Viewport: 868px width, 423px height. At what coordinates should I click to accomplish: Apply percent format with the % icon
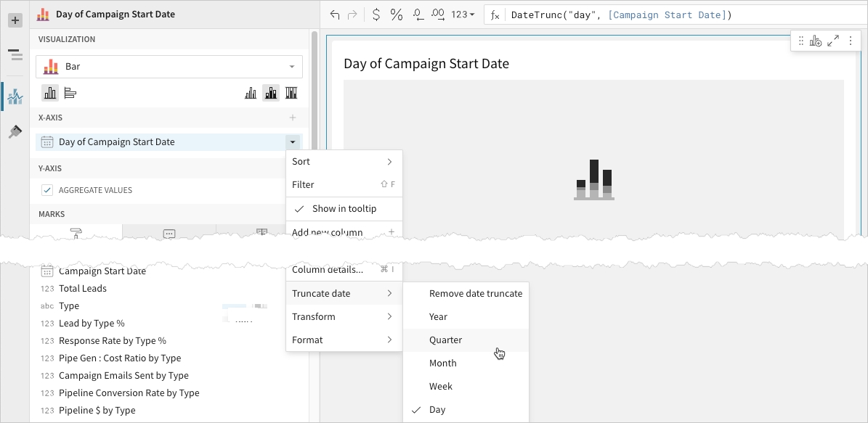point(397,15)
